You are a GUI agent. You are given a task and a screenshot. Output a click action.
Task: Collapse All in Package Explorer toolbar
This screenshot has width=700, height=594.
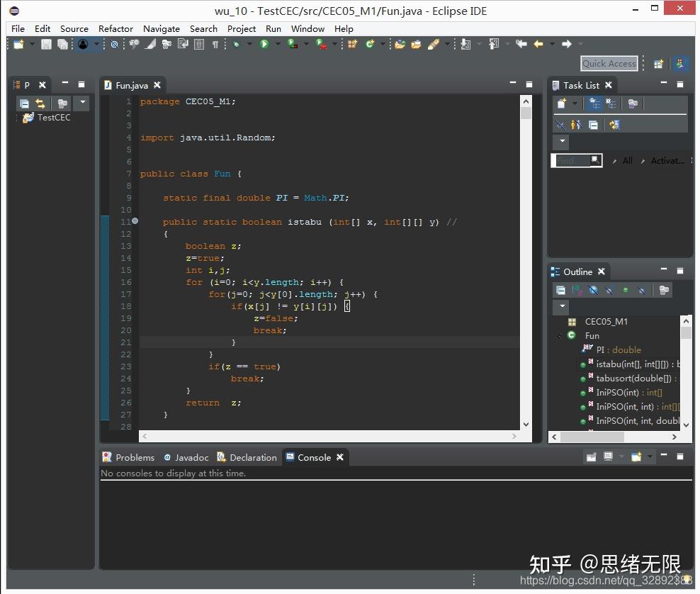pos(25,103)
